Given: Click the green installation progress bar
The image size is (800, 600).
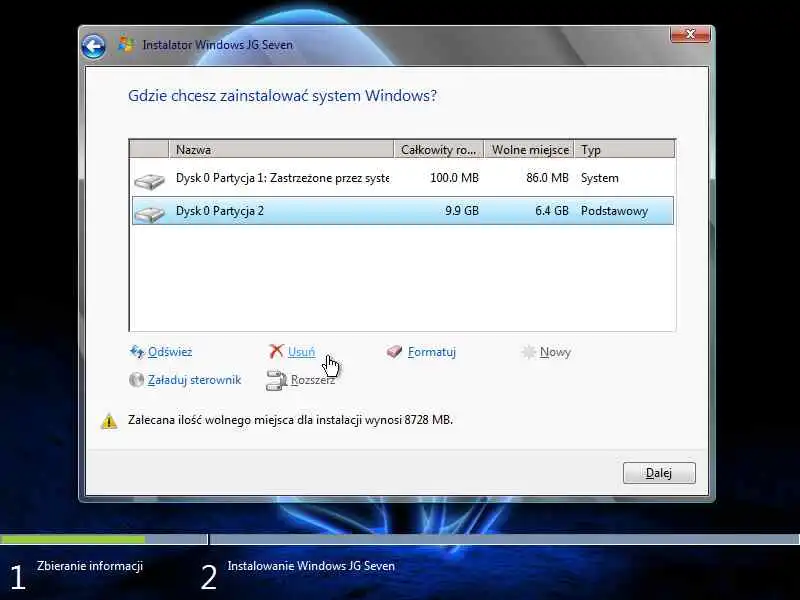Looking at the screenshot, I should [x=73, y=539].
